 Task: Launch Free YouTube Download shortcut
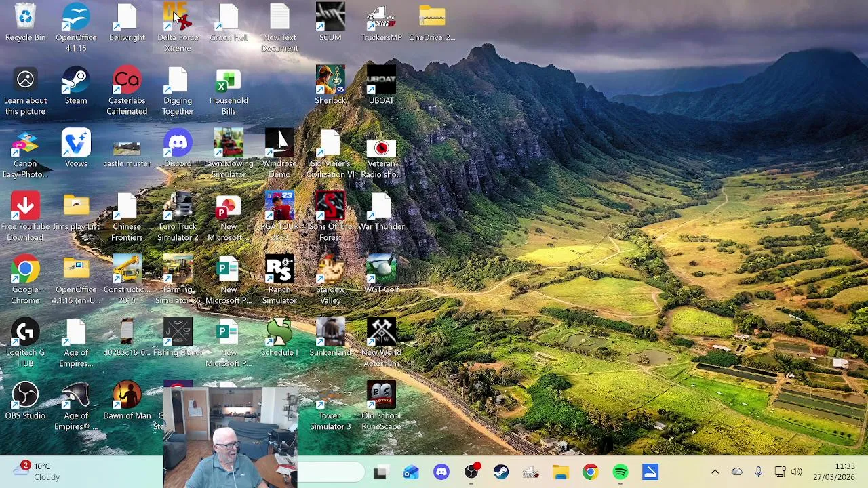25,217
